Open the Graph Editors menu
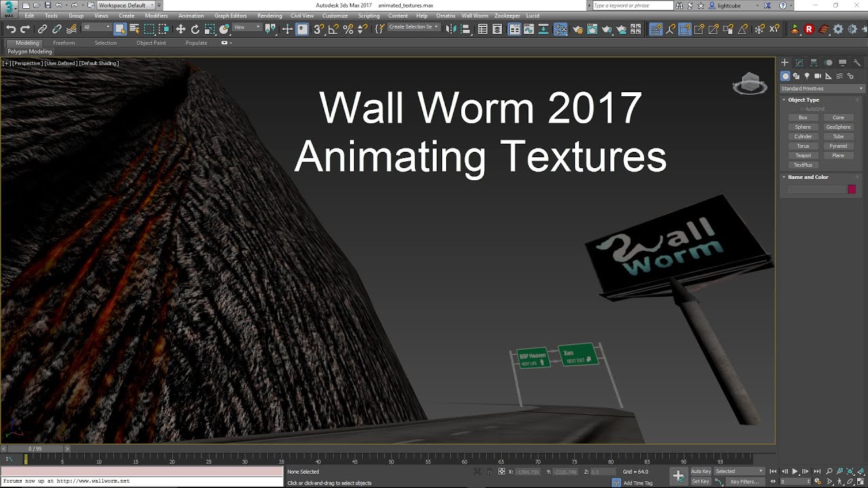Screen dimensions: 868x488 point(231,16)
